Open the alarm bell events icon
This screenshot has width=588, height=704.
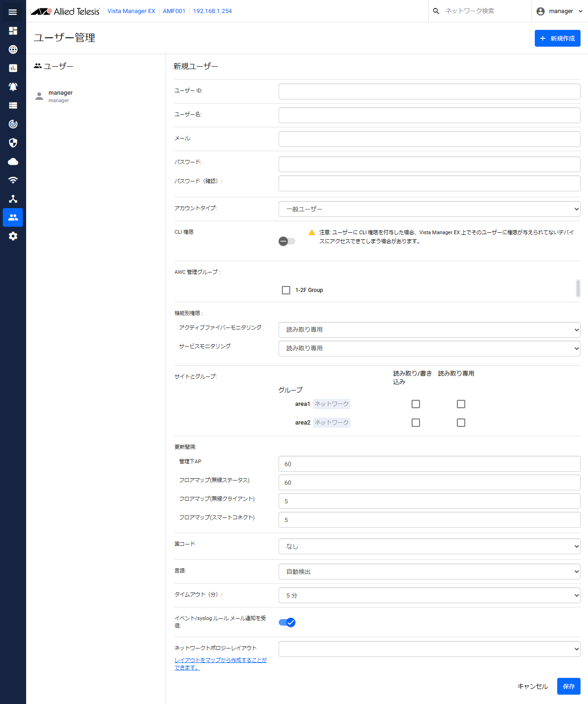13,87
